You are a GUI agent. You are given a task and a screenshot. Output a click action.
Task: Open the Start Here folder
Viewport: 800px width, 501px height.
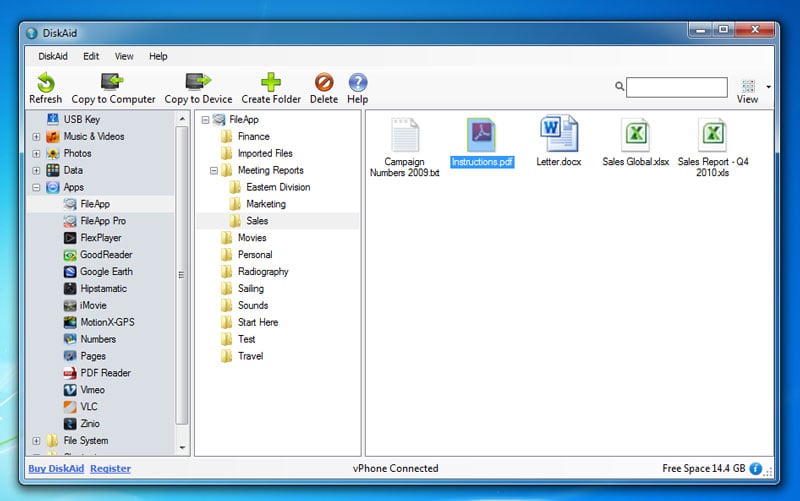coord(250,322)
